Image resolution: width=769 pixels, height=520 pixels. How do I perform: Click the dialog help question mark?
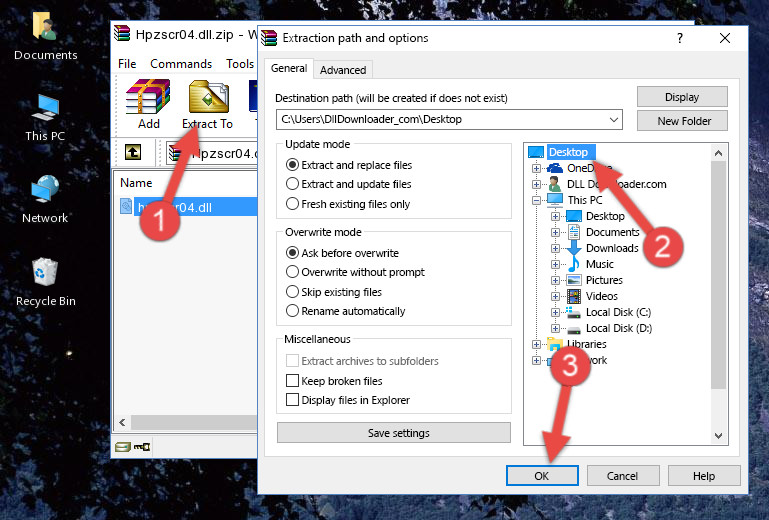click(x=680, y=38)
